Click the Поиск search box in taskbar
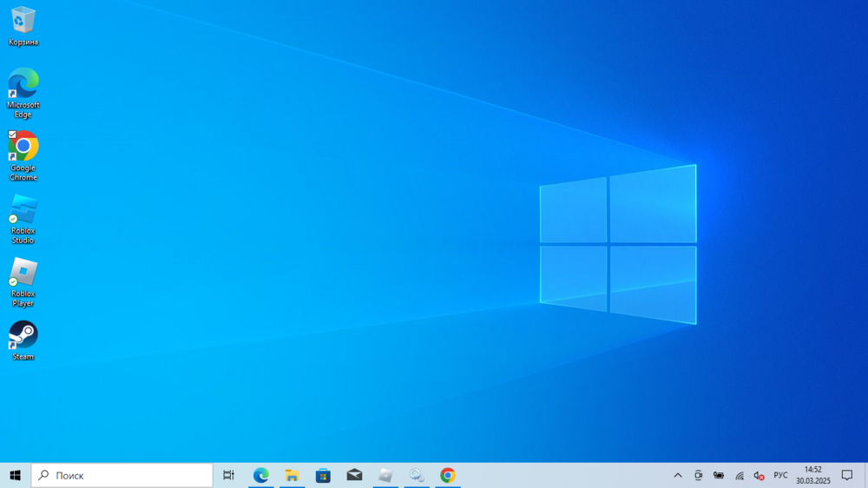The height and width of the screenshot is (488, 868). point(122,475)
